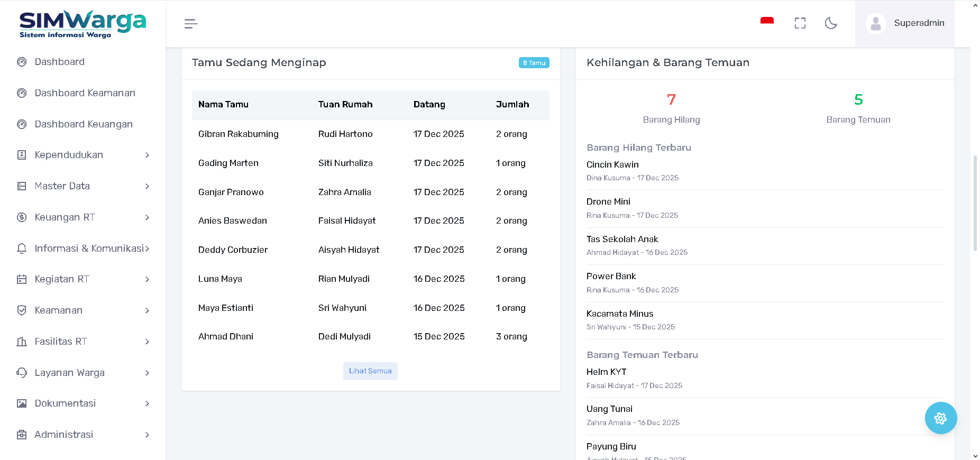Click the Dashboard Keamanan gauge icon
980x460 pixels.
tap(22, 93)
